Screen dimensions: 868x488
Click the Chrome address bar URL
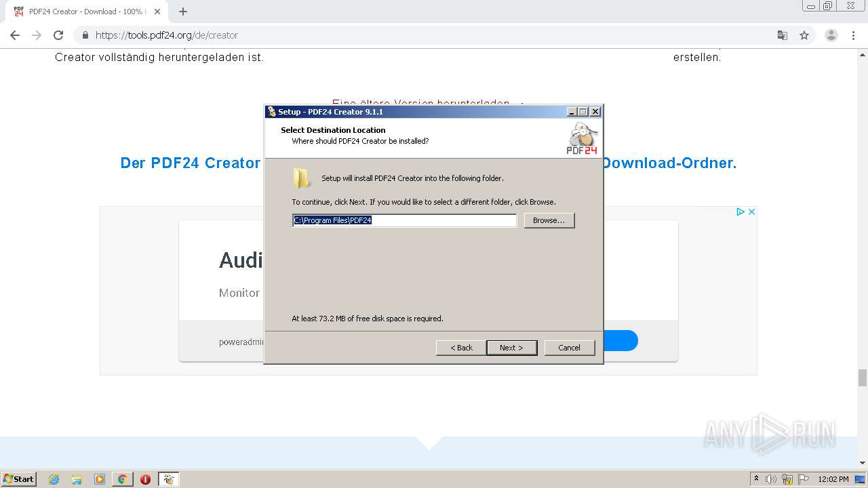pos(167,35)
